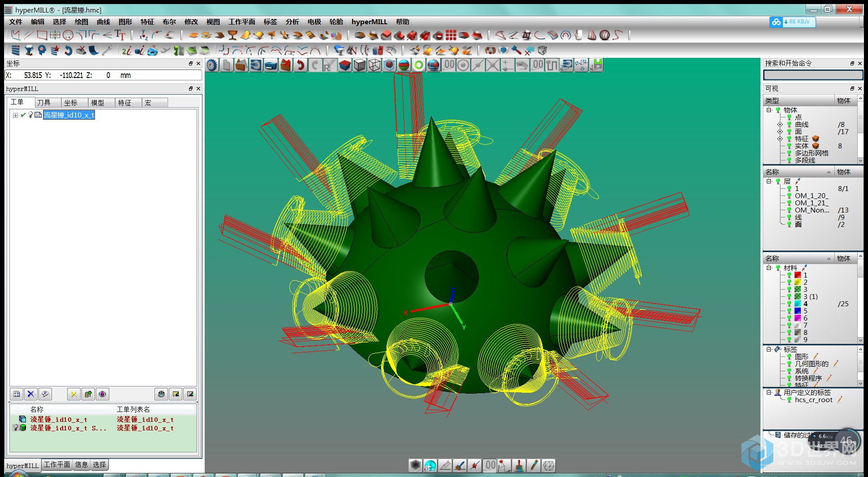The height and width of the screenshot is (477, 868).
Task: Select the cyan material 4 swatch
Action: click(x=798, y=304)
